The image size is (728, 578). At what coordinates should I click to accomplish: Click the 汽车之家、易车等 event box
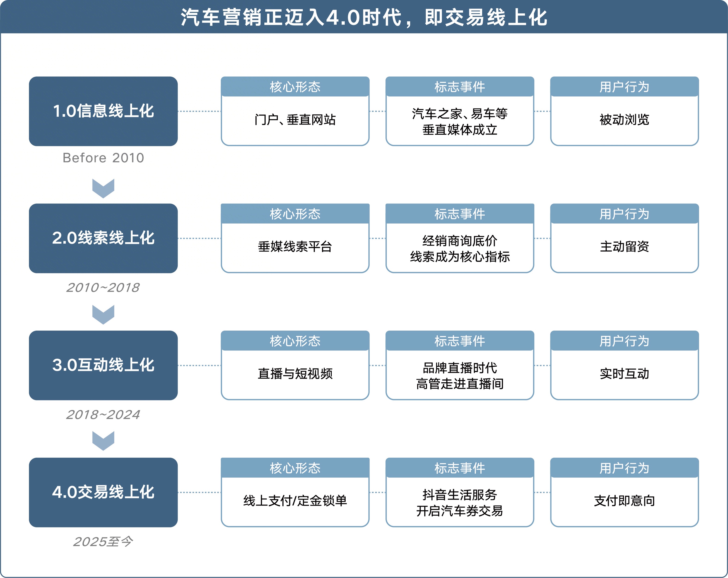460,121
